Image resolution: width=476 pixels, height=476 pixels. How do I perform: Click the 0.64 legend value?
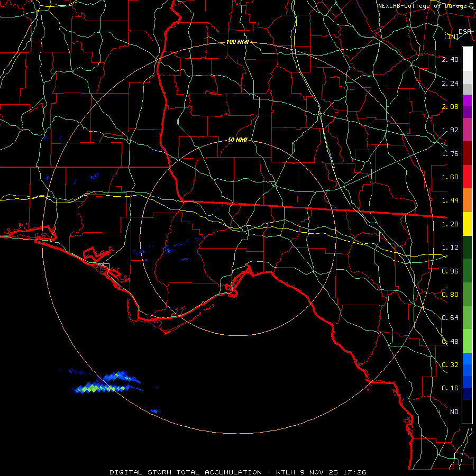450,318
